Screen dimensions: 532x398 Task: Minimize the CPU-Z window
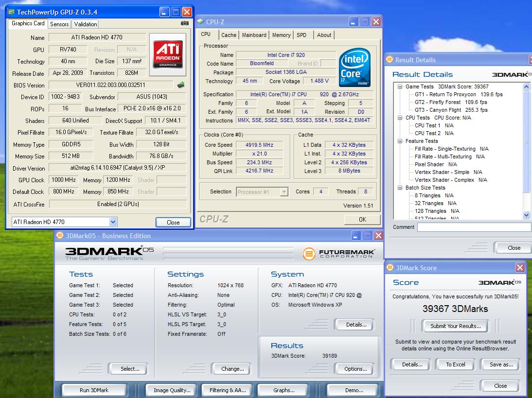pos(353,22)
